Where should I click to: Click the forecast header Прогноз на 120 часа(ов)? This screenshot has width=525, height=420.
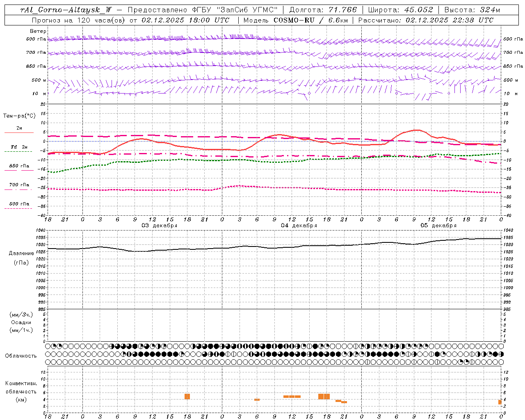[x=78, y=20]
